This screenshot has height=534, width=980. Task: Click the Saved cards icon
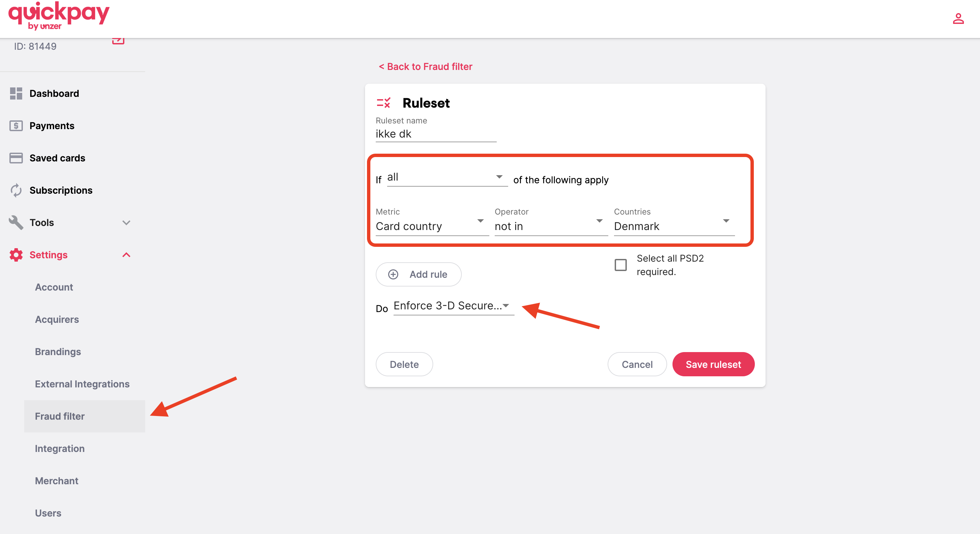click(x=16, y=158)
